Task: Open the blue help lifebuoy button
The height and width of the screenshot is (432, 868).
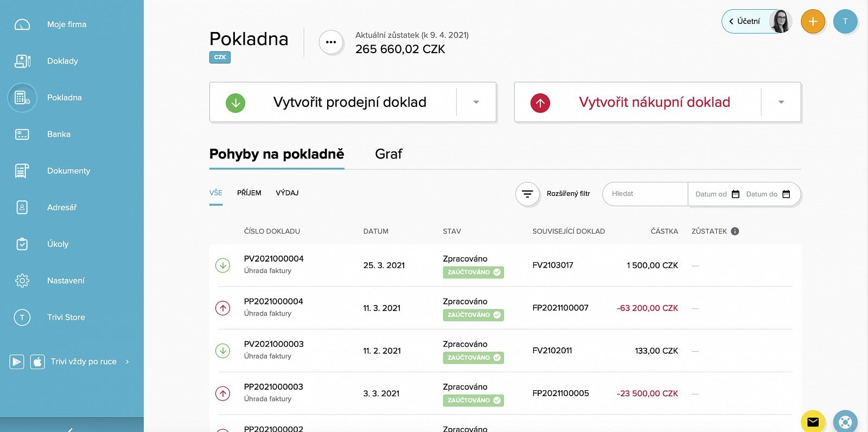Action: (x=845, y=422)
